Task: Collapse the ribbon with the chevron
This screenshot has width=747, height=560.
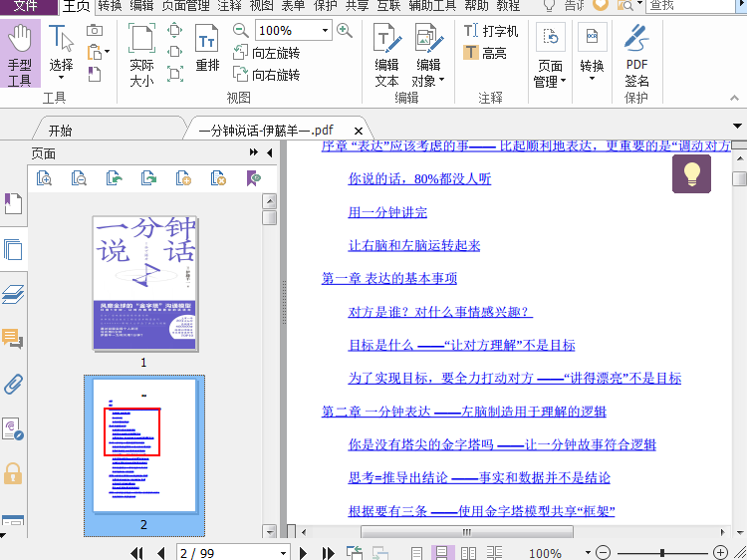Action: (x=734, y=98)
